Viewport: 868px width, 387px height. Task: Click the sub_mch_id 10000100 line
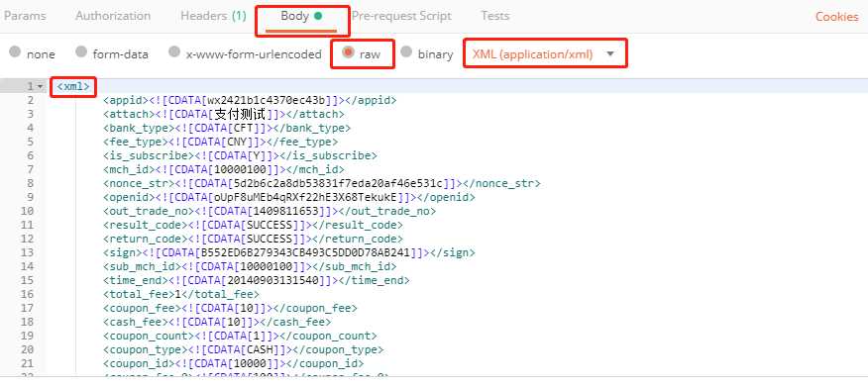[x=250, y=266]
